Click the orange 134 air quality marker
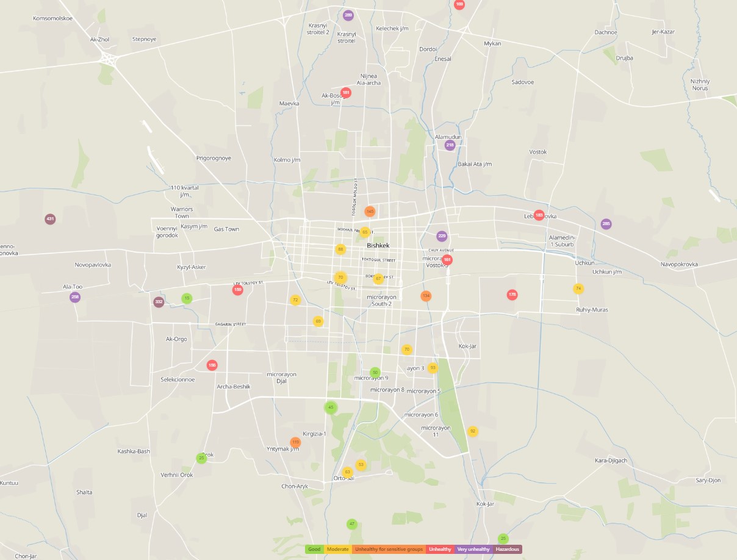The image size is (737, 560). coord(426,296)
